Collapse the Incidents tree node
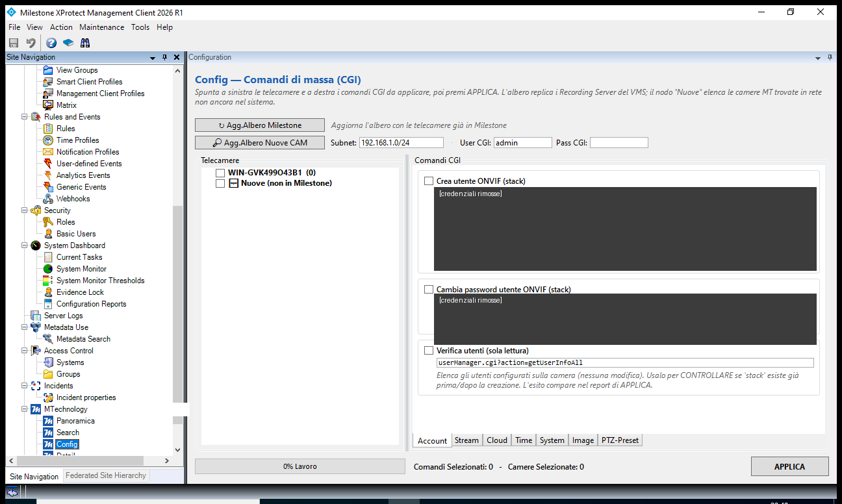This screenshot has width=842, height=504. click(x=25, y=386)
